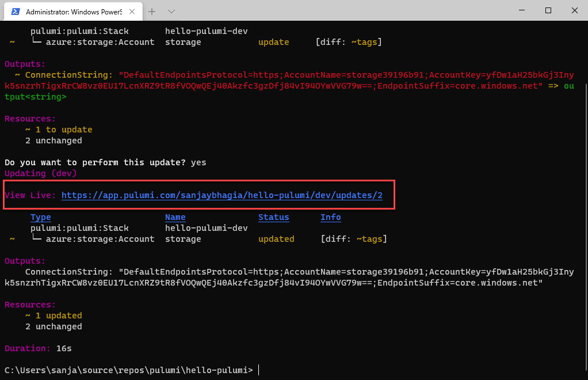The width and height of the screenshot is (588, 380).
Task: Click the first red ConnectionString output
Action: [289, 80]
